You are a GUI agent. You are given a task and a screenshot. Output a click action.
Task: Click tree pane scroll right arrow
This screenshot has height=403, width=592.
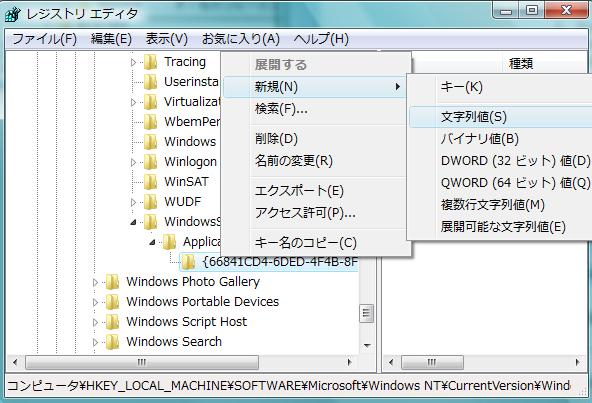point(350,363)
